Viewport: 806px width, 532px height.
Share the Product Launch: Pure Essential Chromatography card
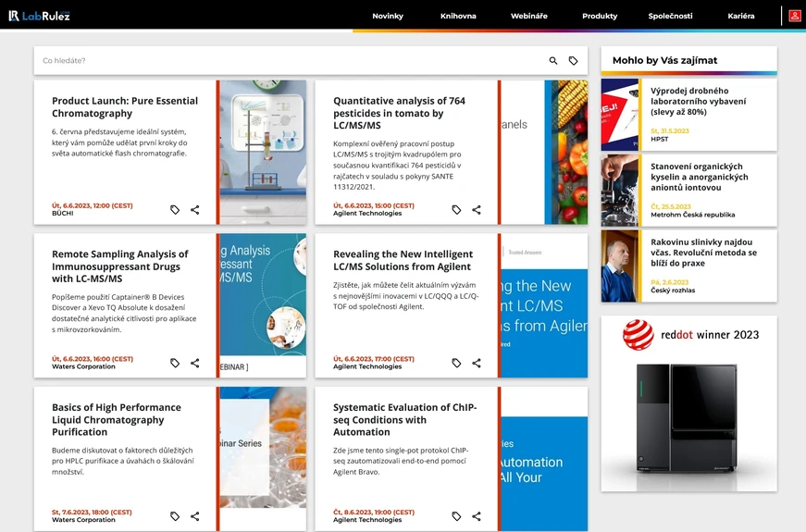(195, 210)
